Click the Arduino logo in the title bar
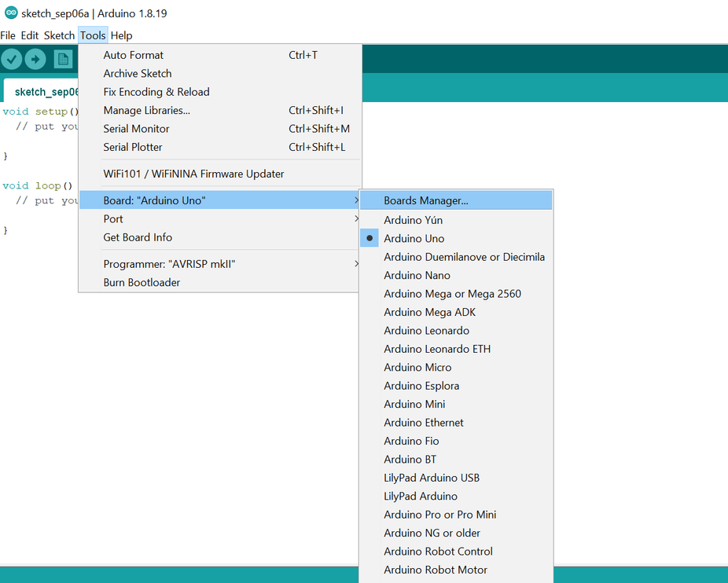The height and width of the screenshot is (583, 728). 9,13
